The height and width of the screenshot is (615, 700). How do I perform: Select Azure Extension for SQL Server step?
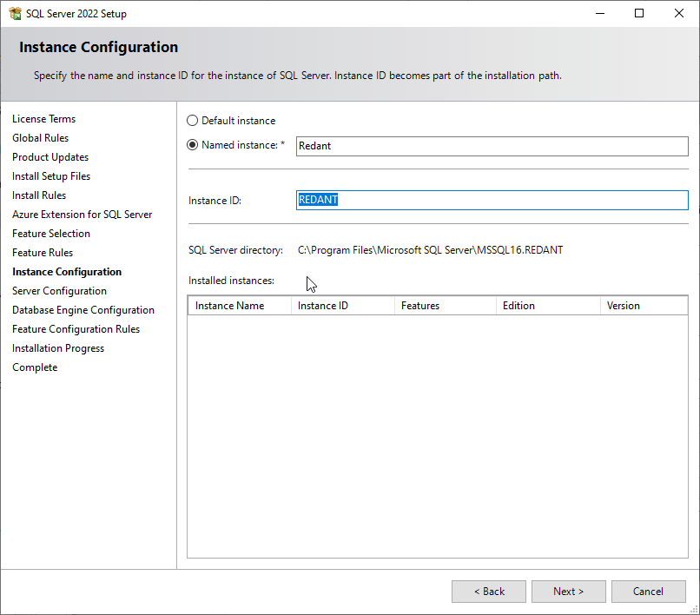click(x=82, y=215)
